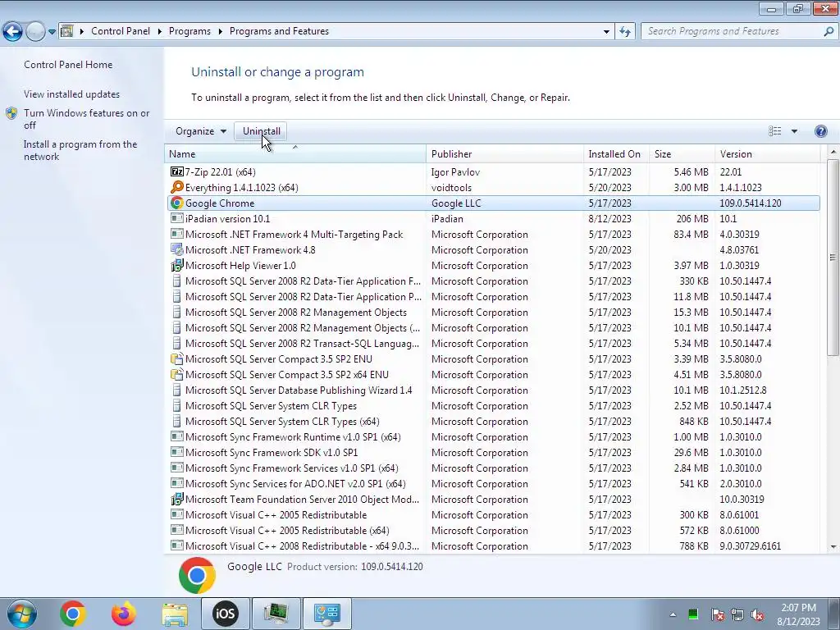Select SQL Server Compact 3.5 SP2 ENU icon
The width and height of the screenshot is (840, 630).
[x=177, y=358]
